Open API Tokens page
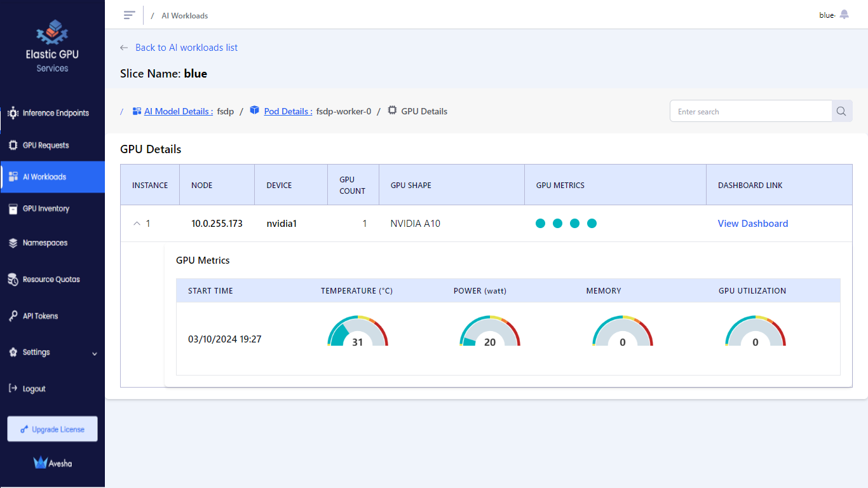 tap(40, 316)
